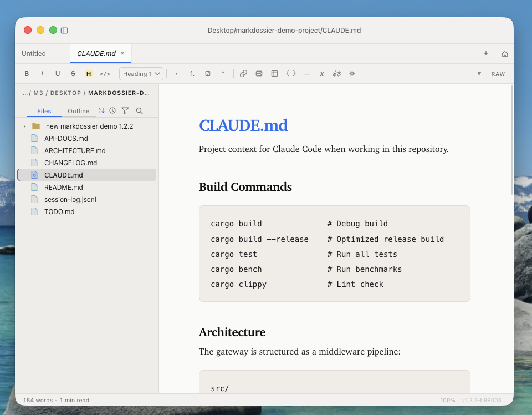Viewport: 532px width, 415px height.
Task: Toggle the hash markup symbols button
Action: pos(479,74)
